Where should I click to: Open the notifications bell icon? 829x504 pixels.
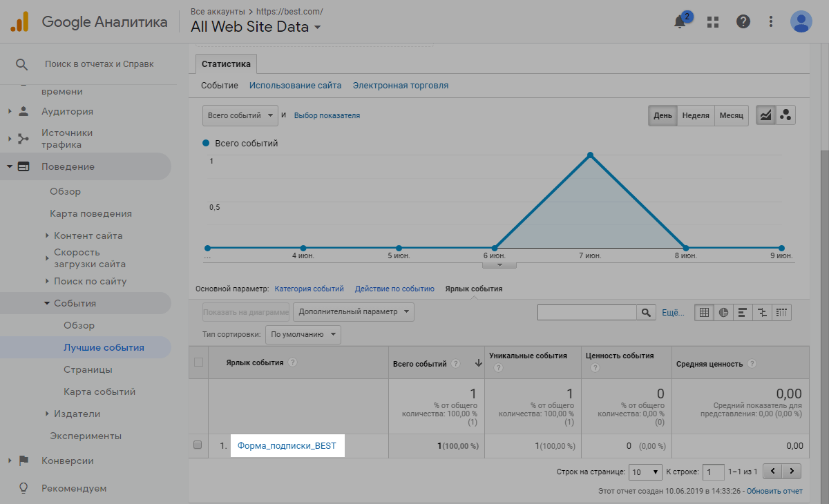tap(680, 21)
